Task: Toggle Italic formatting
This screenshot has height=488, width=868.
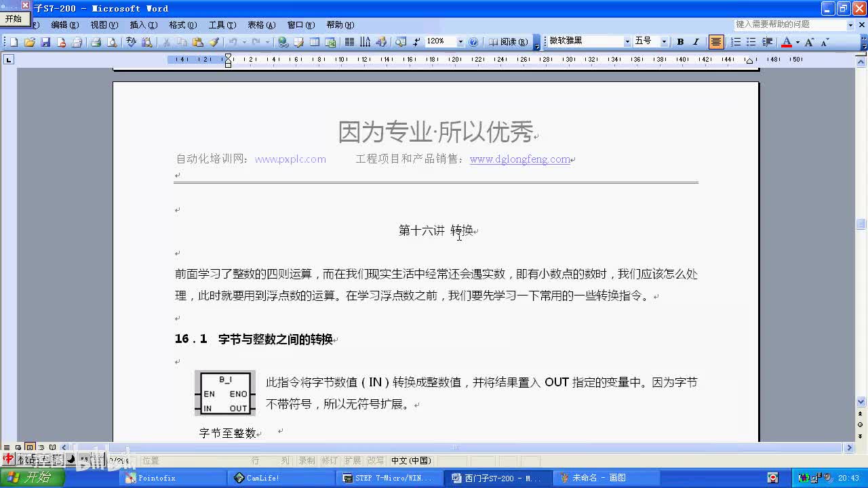Action: (696, 42)
